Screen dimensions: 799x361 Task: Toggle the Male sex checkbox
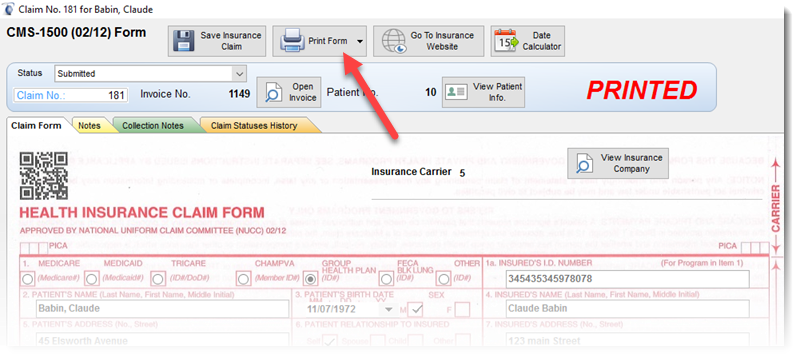416,309
